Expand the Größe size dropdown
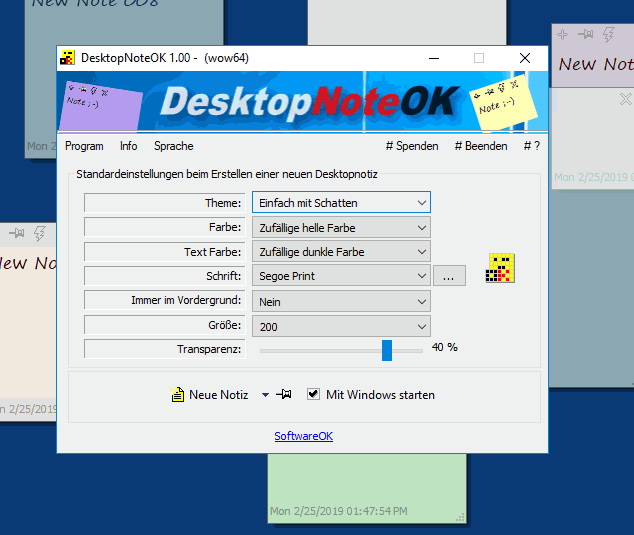This screenshot has height=535, width=634. tap(341, 326)
